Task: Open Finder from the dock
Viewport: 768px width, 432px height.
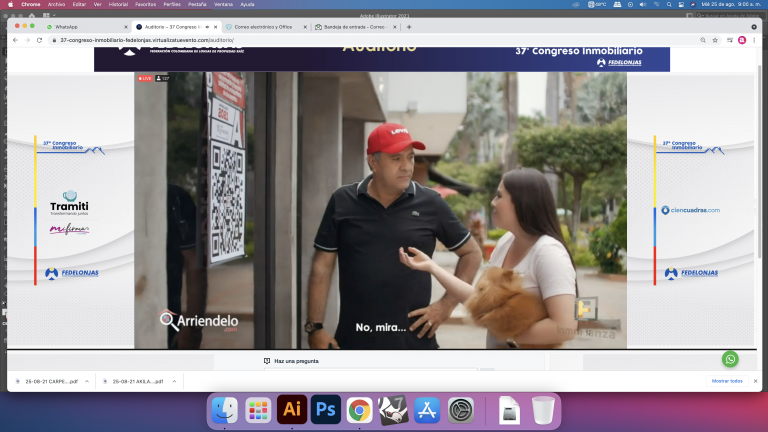Action: coord(225,409)
